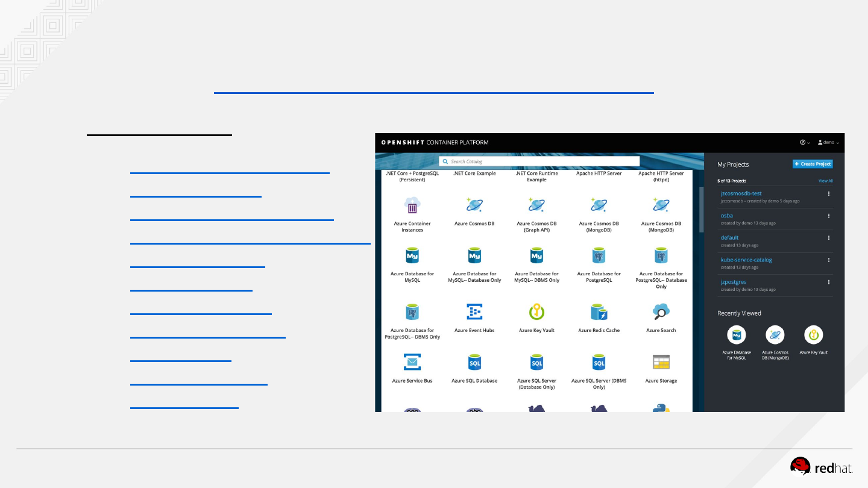Open Azure Database for MySQL under Recently Viewed
Viewport: 868px width, 488px height.
(x=737, y=335)
